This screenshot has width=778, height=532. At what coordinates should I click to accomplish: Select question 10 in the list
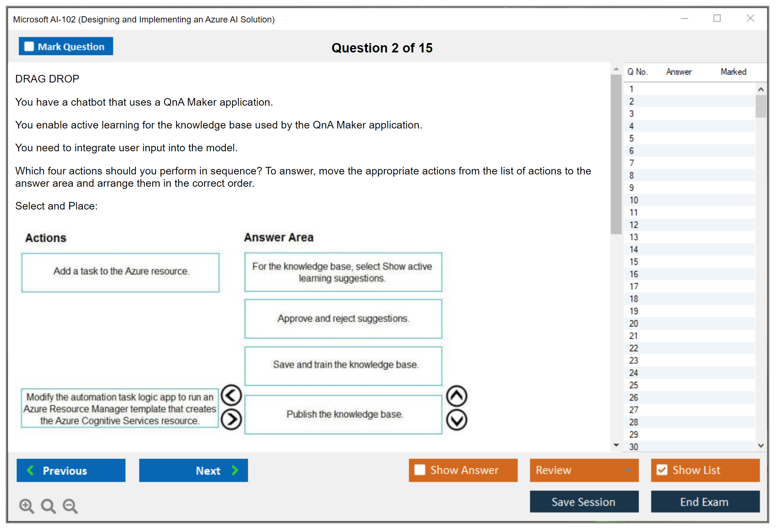coord(634,200)
